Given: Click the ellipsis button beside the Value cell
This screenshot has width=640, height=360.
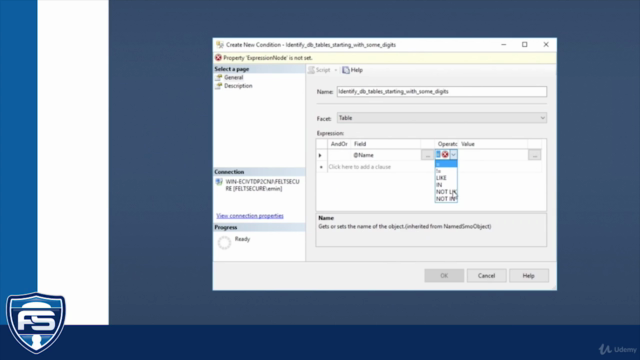Looking at the screenshot, I should 534,155.
